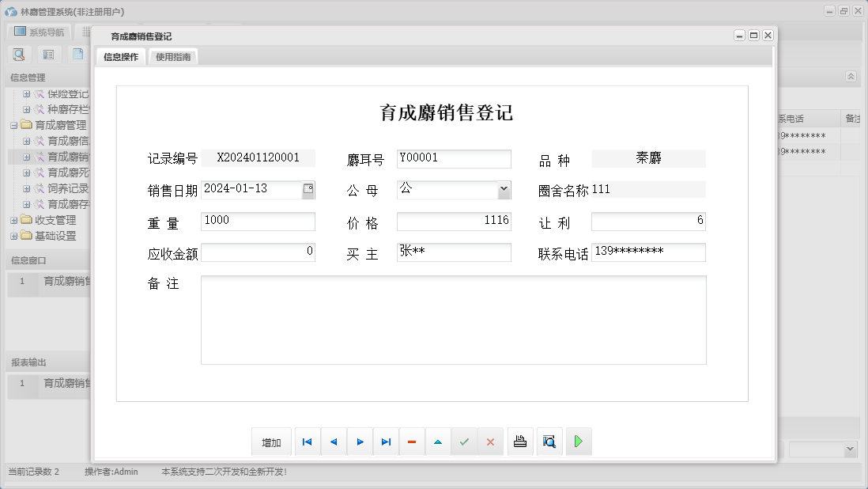The image size is (868, 489).
Task: Click the 系统导航 navigation button
Action: tap(40, 31)
